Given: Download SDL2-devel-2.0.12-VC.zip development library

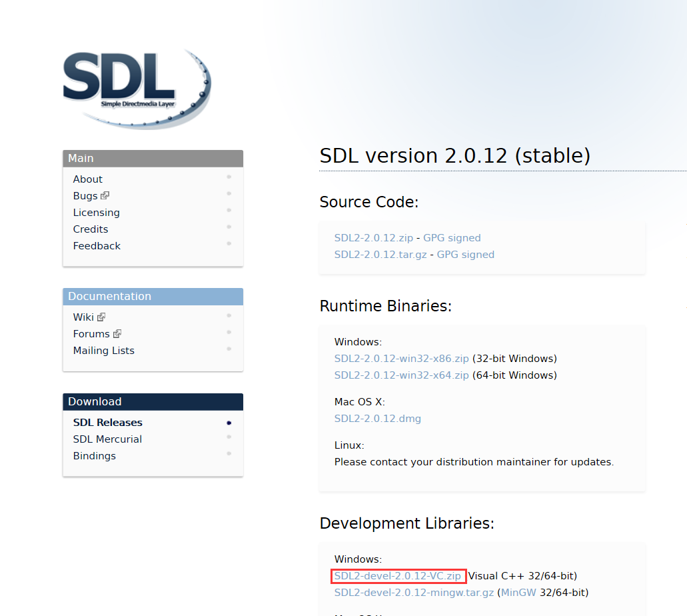Looking at the screenshot, I should [397, 575].
